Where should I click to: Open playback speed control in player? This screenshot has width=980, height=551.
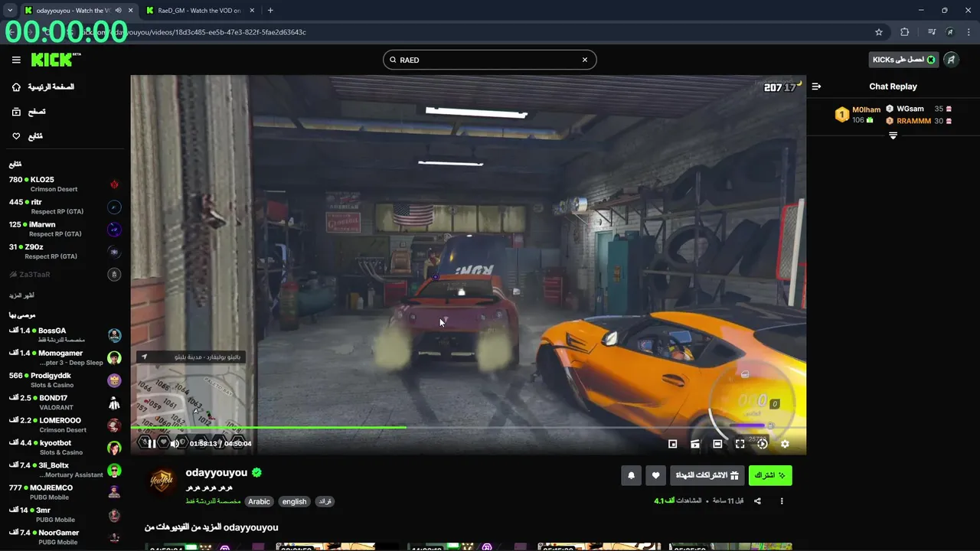click(x=763, y=444)
